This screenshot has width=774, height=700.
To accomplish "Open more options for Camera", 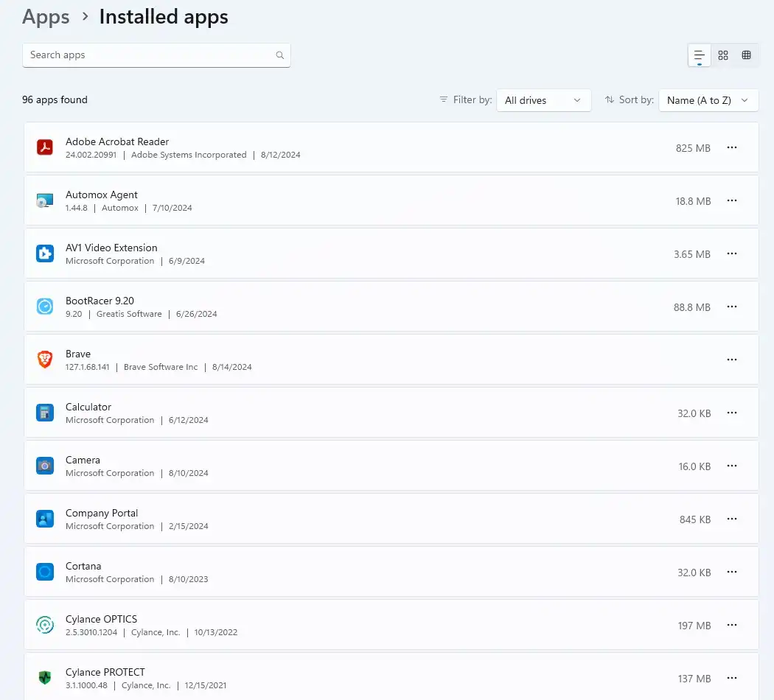I will (732, 466).
